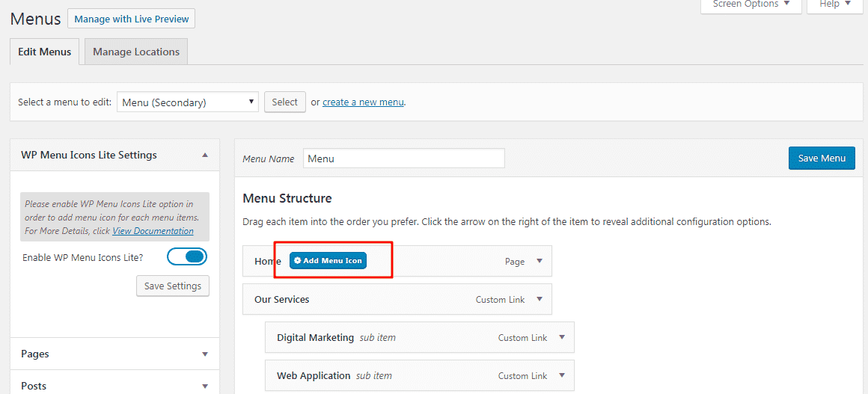Expand the Our Services menu item arrow
868x394 pixels.
pos(540,299)
